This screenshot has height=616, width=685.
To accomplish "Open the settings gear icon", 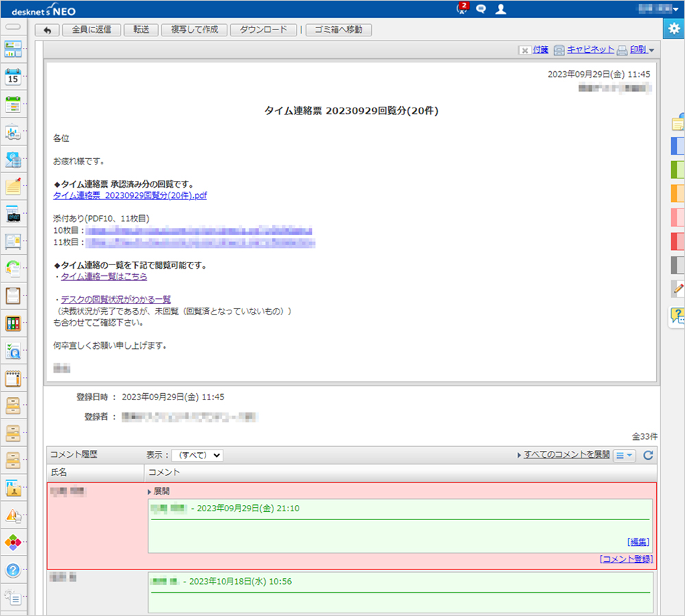I will point(674,28).
